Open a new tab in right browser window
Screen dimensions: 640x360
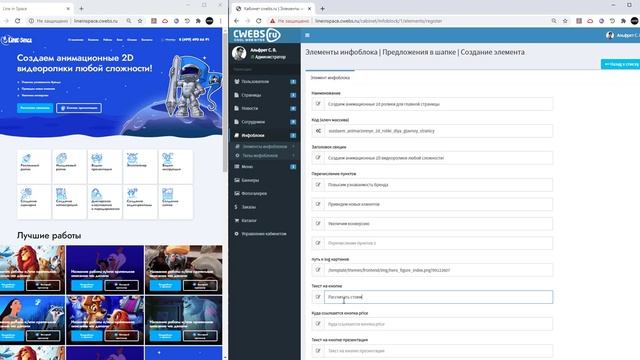(x=322, y=9)
